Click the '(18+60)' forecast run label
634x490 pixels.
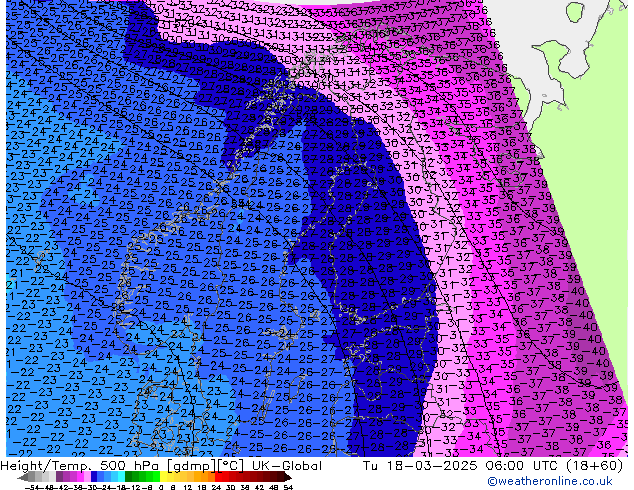tap(594, 466)
